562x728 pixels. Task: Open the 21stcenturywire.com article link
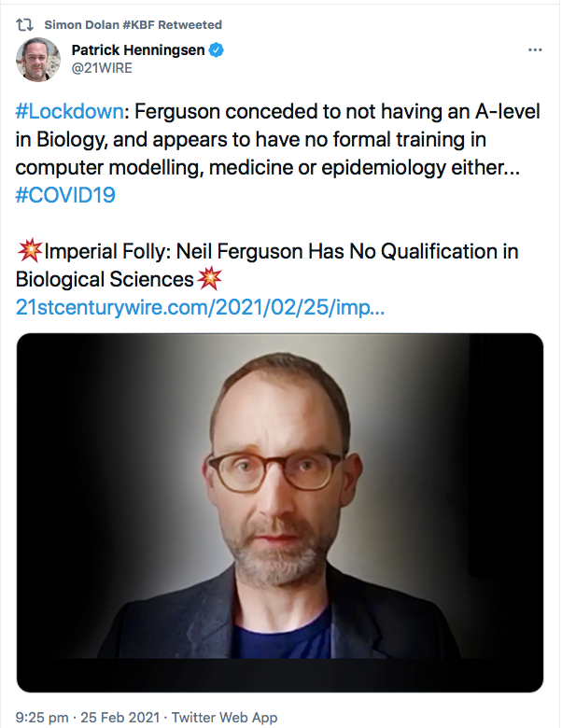click(200, 307)
